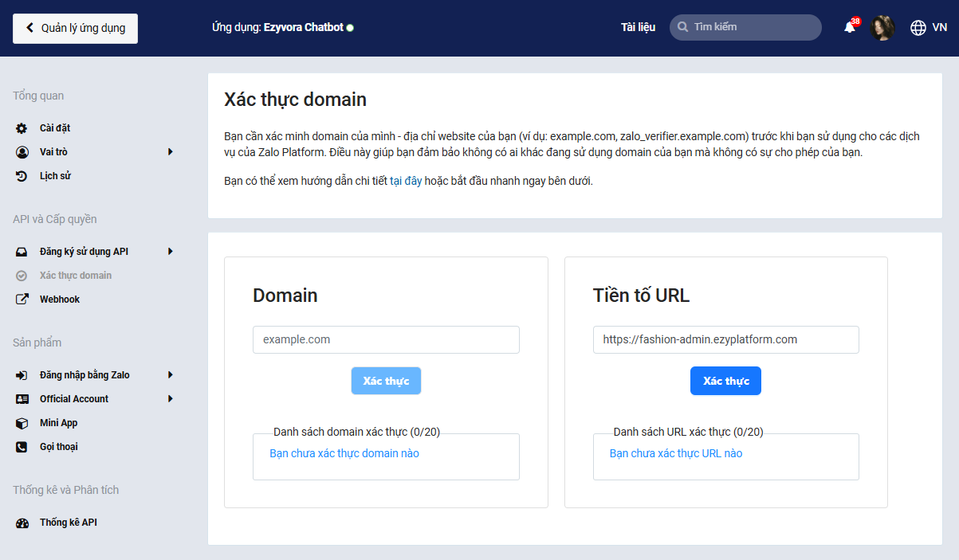Click the Tìm kiếm search box
959x560 pixels.
(745, 27)
